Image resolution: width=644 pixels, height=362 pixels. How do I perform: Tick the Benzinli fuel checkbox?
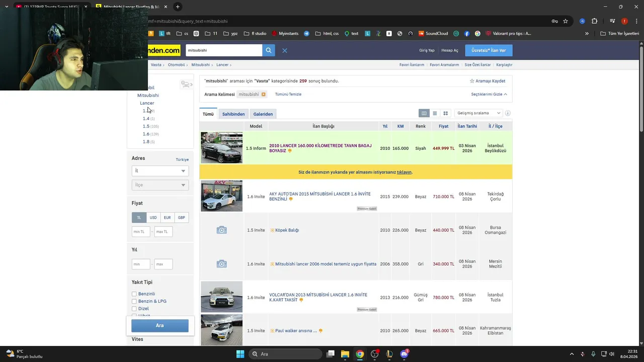(134, 294)
